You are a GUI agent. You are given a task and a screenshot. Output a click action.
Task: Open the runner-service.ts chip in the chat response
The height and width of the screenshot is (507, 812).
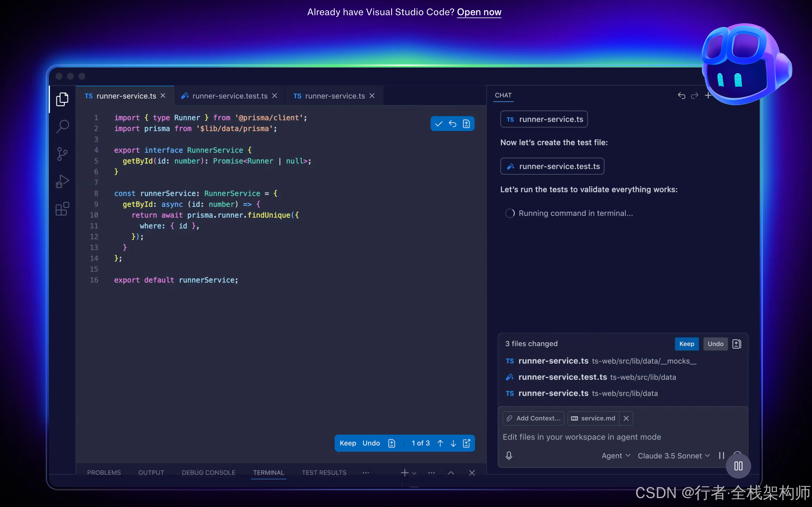pos(544,119)
